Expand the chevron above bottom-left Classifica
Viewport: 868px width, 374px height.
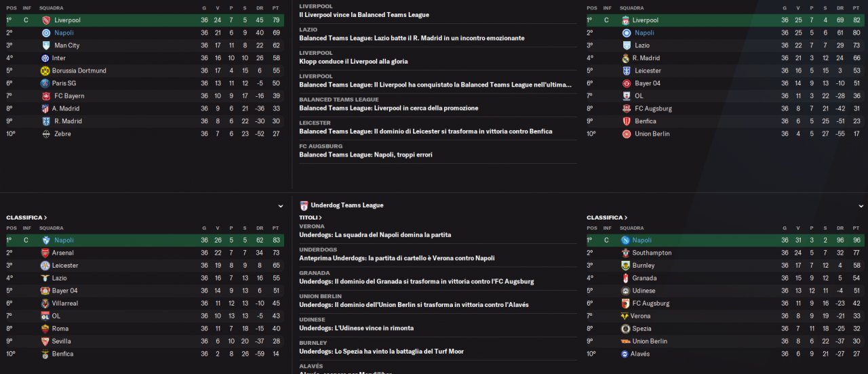281,206
